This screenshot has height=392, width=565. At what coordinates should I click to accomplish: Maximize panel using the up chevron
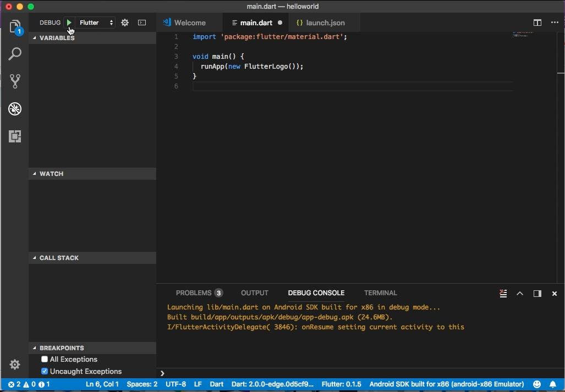519,294
